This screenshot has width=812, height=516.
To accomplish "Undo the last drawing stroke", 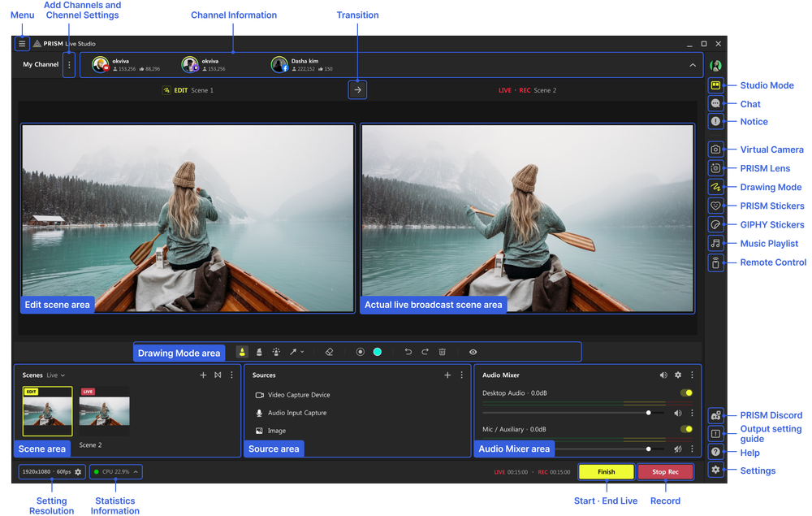I will pyautogui.click(x=407, y=352).
